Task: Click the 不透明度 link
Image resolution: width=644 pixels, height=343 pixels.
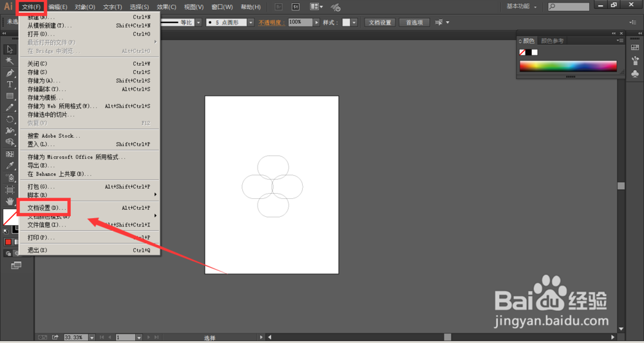Action: (x=272, y=23)
